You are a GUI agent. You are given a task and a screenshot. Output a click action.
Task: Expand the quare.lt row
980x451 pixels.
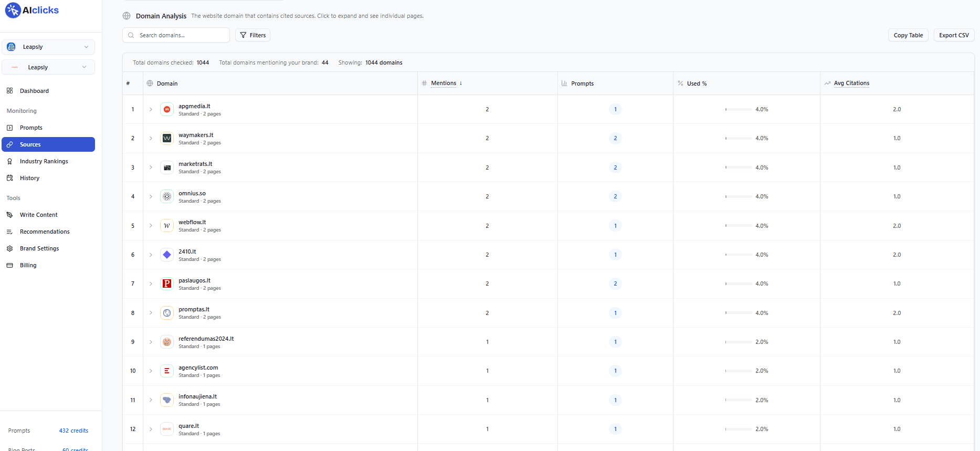151,429
